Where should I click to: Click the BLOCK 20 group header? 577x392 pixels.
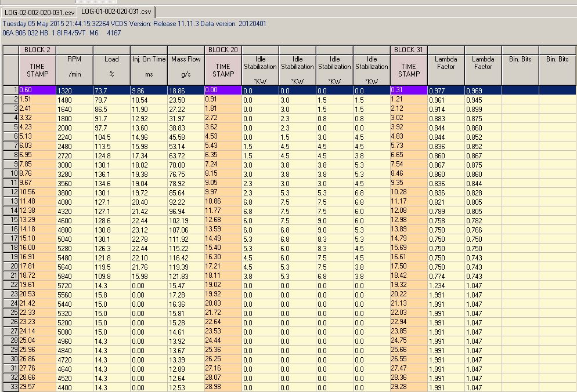click(x=223, y=50)
